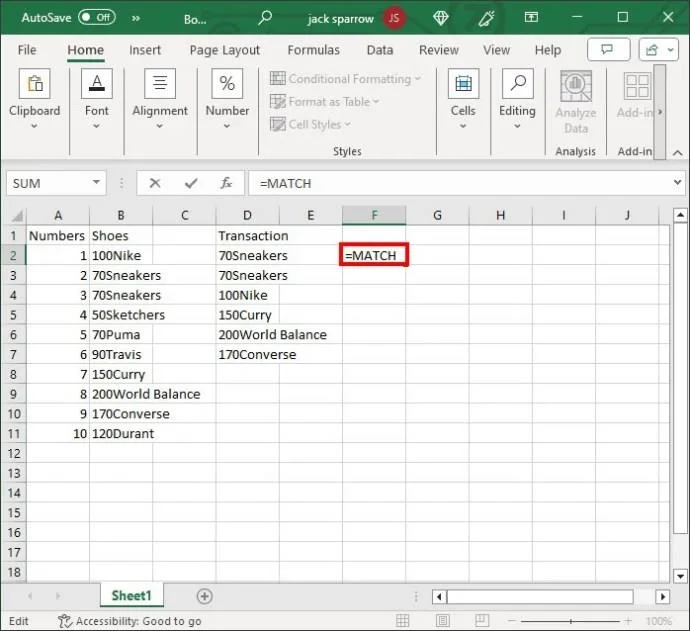Click the Add-ins button
Screen dimensions: 690x631
point(635,95)
